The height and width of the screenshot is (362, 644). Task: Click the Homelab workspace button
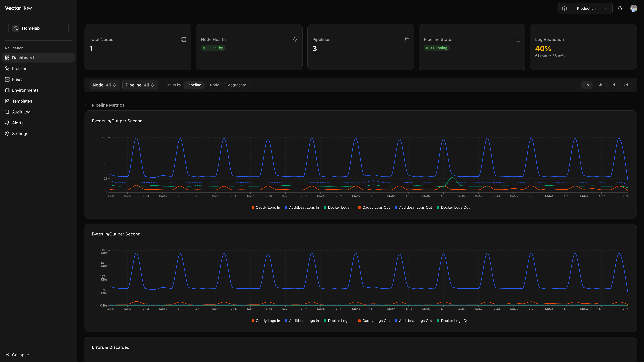pyautogui.click(x=38, y=28)
